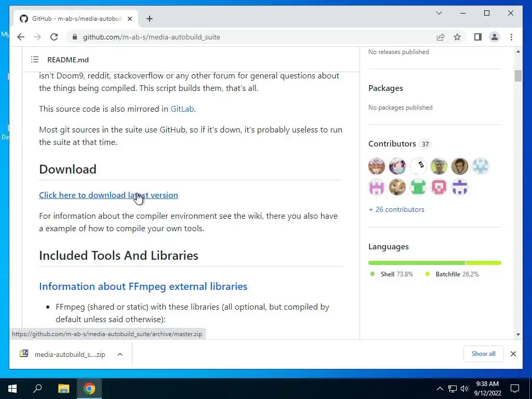This screenshot has height=399, width=532.
Task: Open the fifth contributor photo avatar
Action: point(460,166)
